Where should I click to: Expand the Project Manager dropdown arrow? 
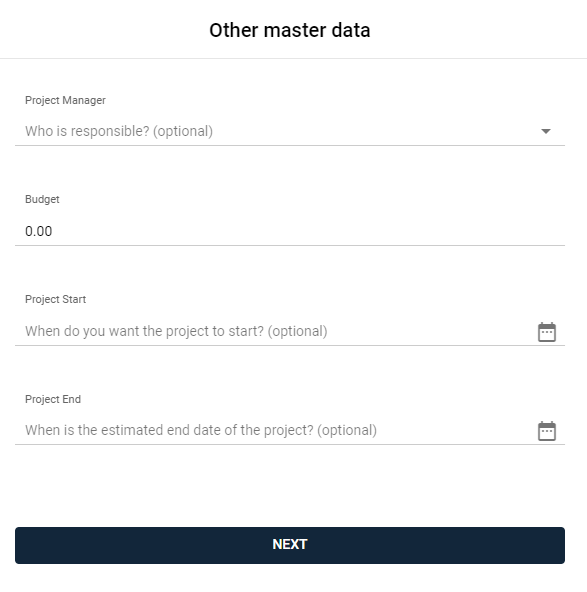click(545, 131)
